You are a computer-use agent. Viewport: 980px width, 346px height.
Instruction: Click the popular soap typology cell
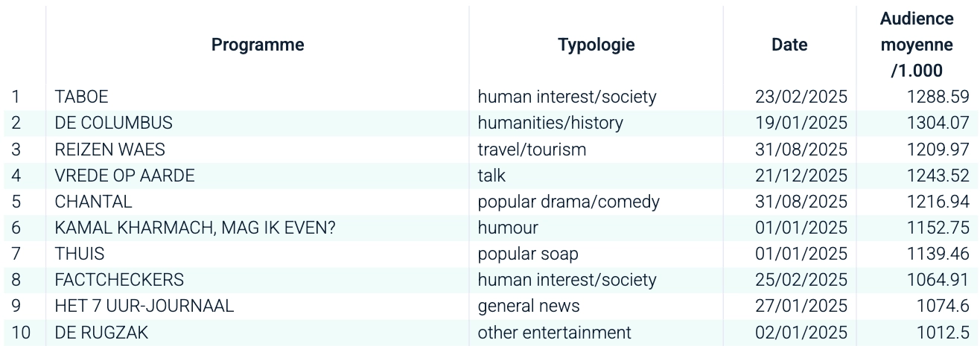tap(528, 254)
